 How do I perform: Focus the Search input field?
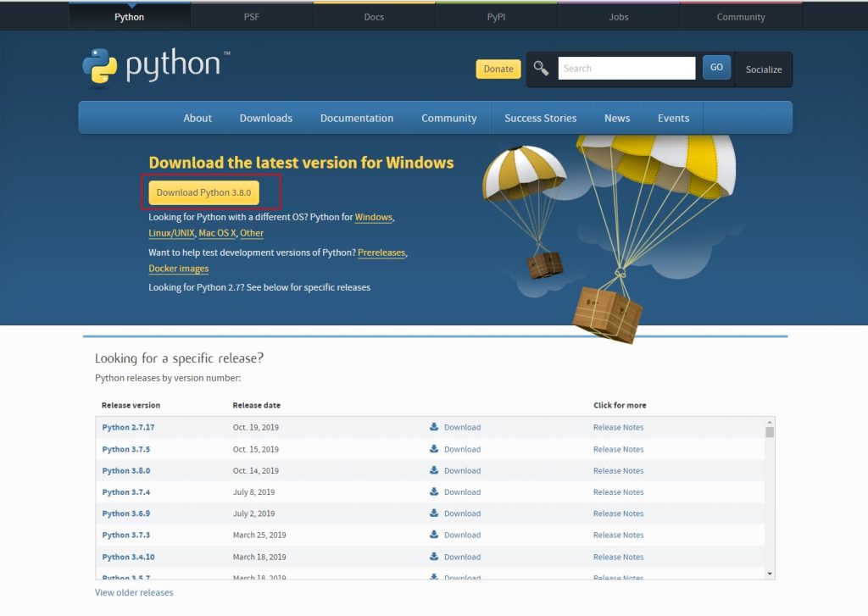tap(626, 68)
